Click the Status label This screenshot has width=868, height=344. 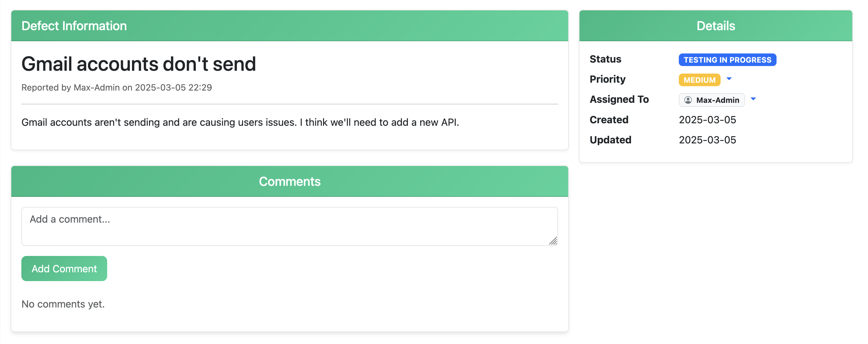tap(605, 59)
